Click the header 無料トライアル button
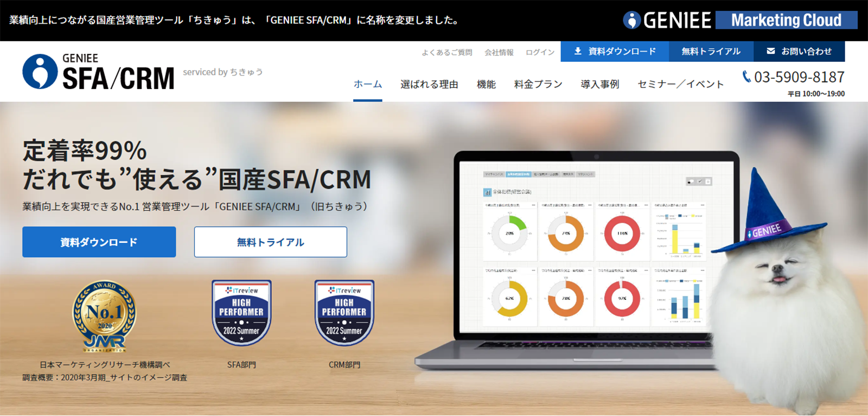Screen dimensions: 868x416 (711, 51)
